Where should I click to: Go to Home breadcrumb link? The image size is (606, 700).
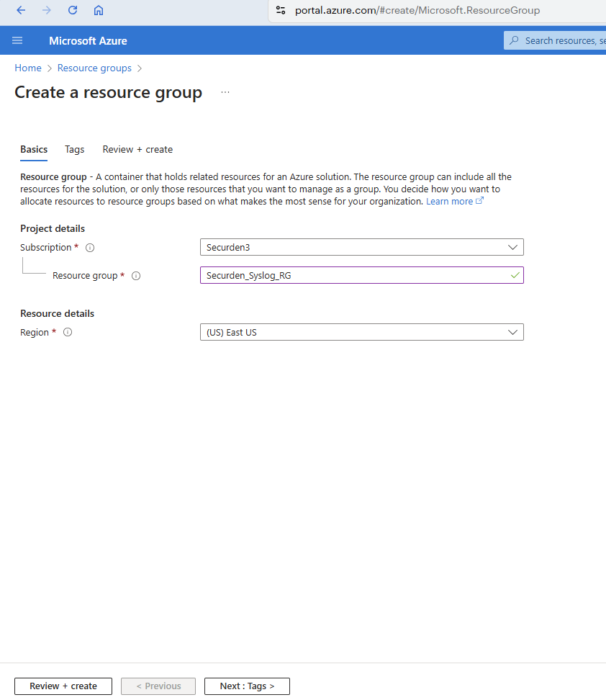pyautogui.click(x=28, y=68)
